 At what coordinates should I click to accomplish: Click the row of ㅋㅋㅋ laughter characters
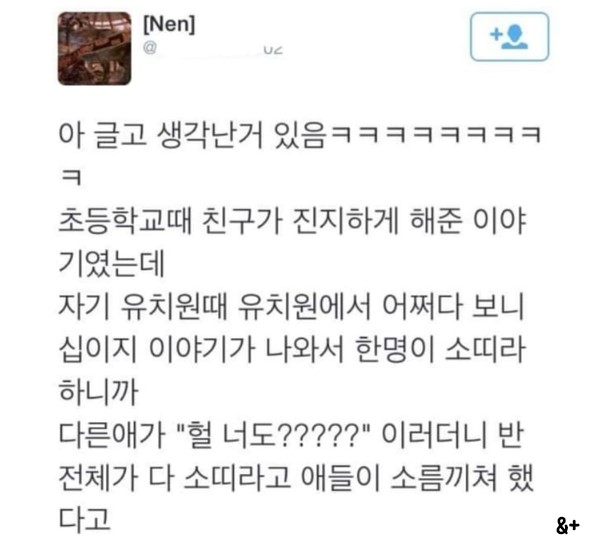click(436, 135)
